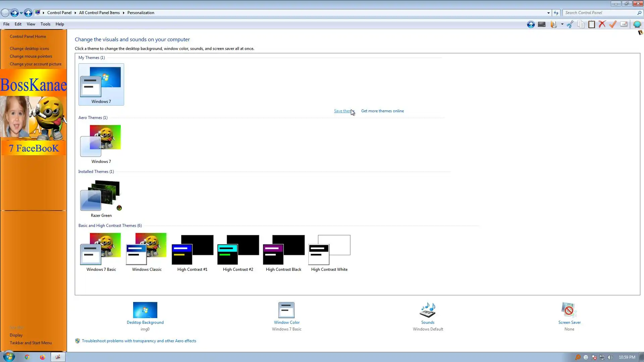
Task: Click the Paste clipboard toolbar icon
Action: point(592,24)
